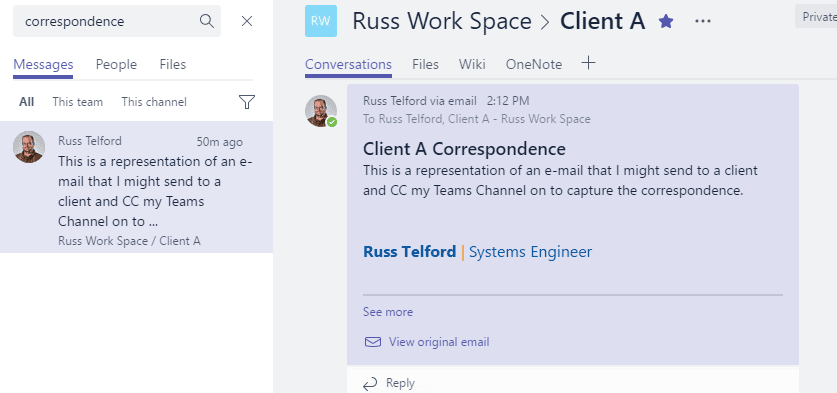Favorite the Client A channel star
This screenshot has height=393, width=837.
(666, 21)
